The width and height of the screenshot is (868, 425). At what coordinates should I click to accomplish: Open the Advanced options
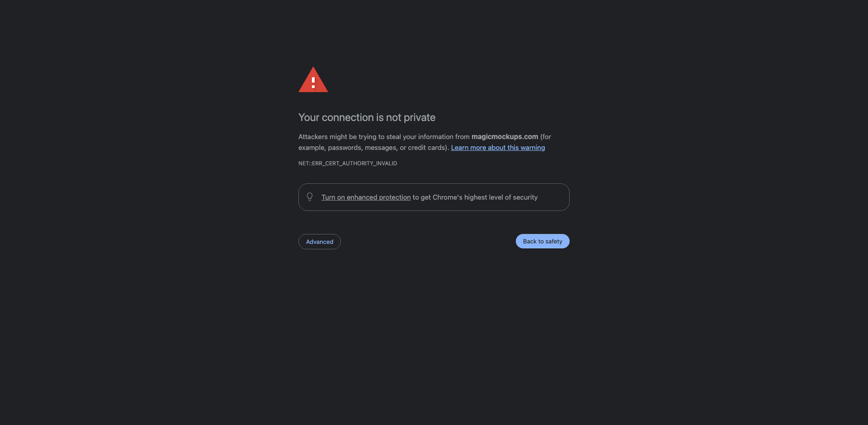point(320,242)
